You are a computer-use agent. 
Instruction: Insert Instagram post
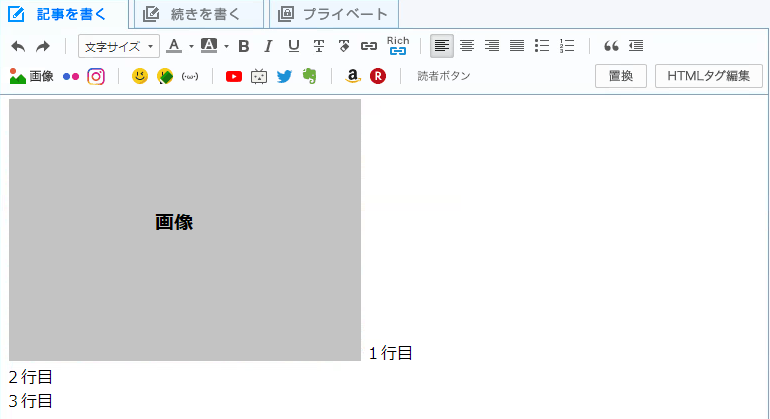coord(96,76)
